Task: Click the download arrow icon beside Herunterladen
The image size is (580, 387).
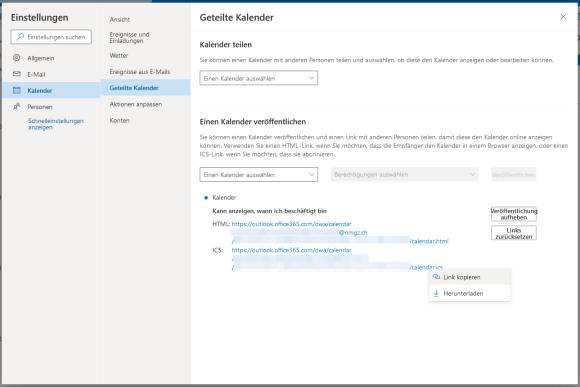Action: (436, 293)
